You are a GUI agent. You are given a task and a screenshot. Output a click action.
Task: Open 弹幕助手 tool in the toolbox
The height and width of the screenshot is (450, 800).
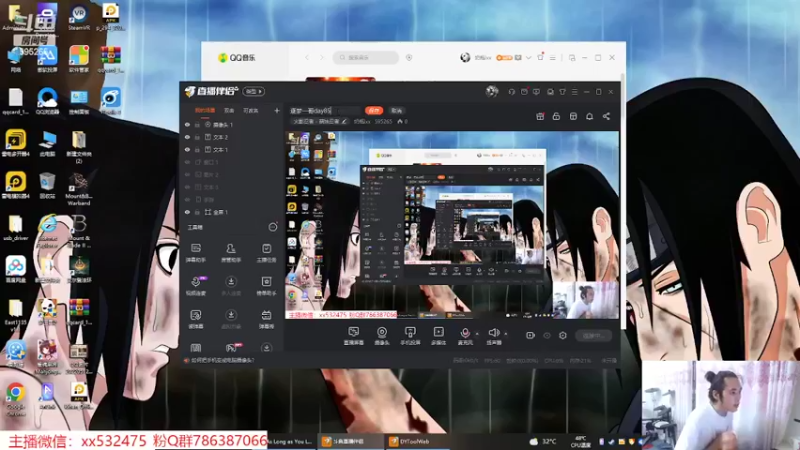[x=195, y=253]
